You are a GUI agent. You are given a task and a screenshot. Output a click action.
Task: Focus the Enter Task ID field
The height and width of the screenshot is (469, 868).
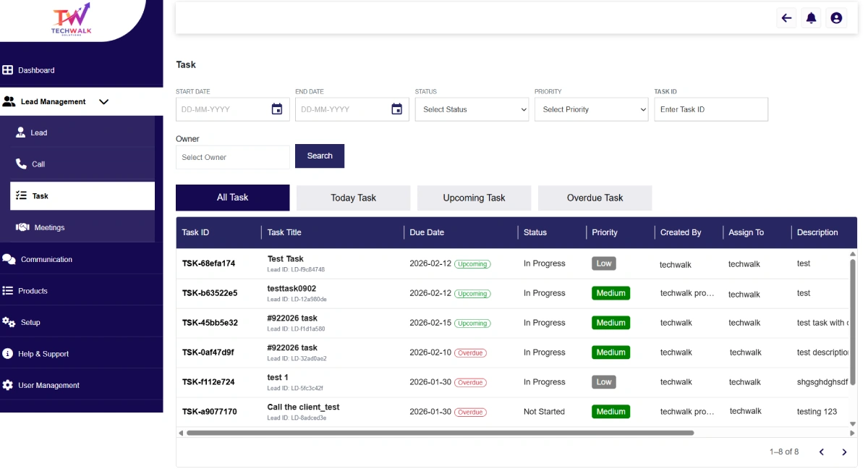point(710,109)
